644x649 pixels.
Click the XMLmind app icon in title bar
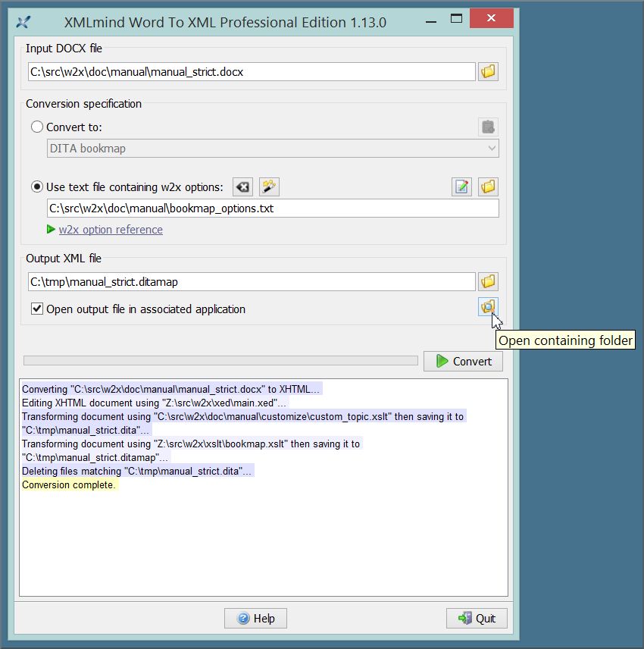point(23,22)
